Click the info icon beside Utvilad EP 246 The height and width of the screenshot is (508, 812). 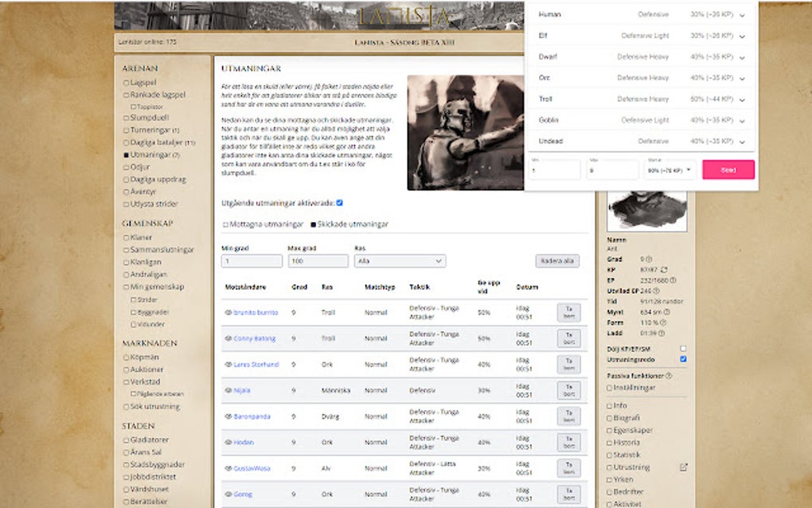point(656,291)
